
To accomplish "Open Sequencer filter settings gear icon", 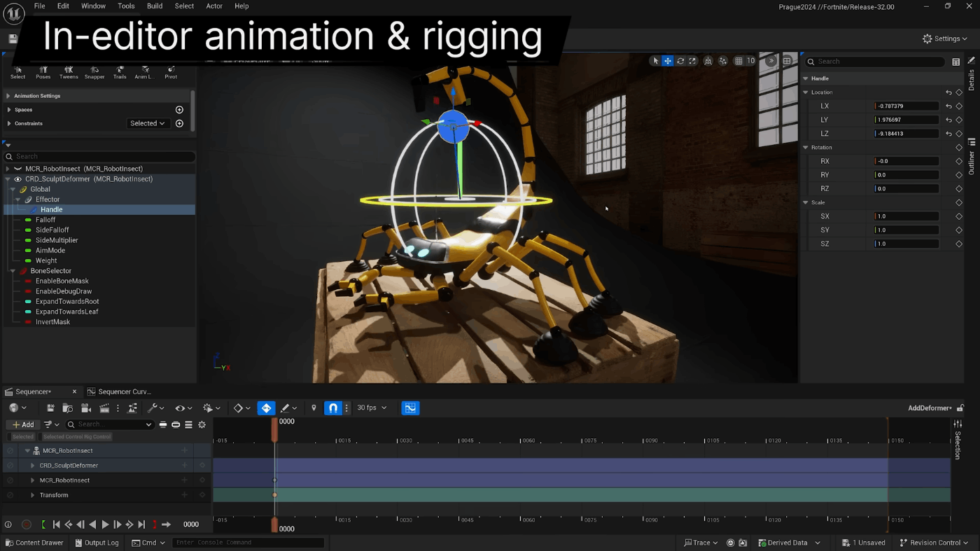I will point(202,424).
